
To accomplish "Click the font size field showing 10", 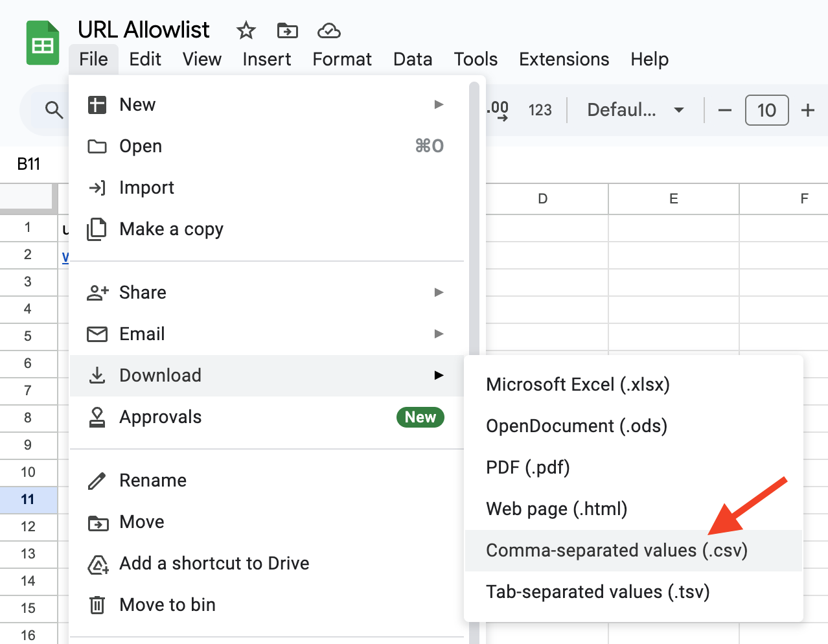I will click(766, 110).
